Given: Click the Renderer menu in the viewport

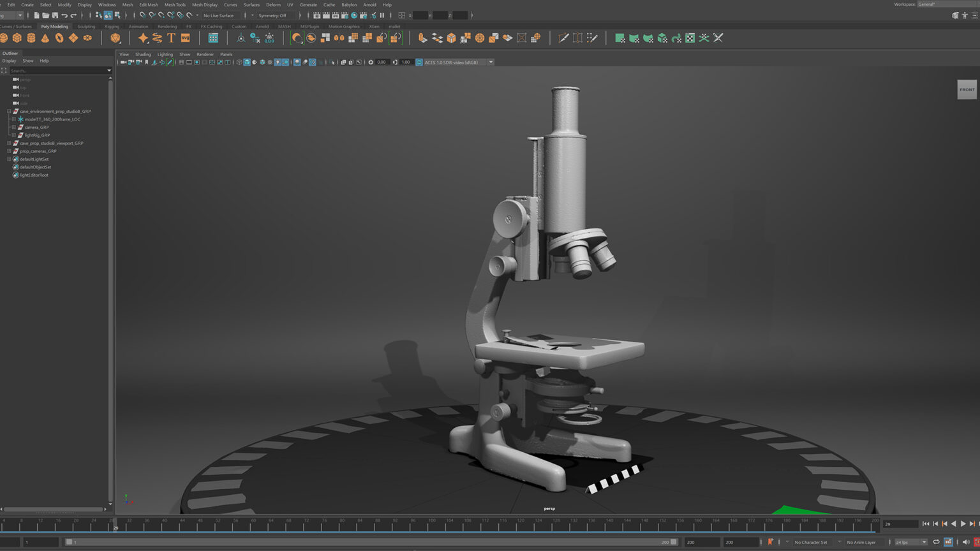Looking at the screenshot, I should pyautogui.click(x=205, y=54).
